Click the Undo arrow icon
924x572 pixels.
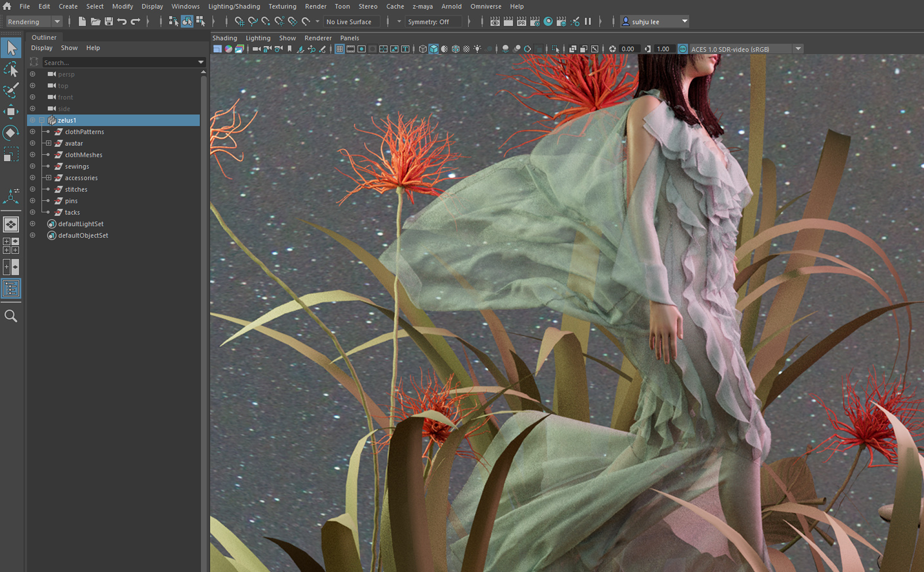(122, 21)
